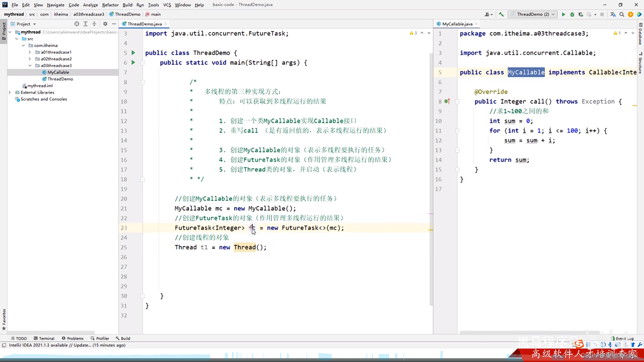
Task: Click the locate file target icon
Action: pos(77,24)
